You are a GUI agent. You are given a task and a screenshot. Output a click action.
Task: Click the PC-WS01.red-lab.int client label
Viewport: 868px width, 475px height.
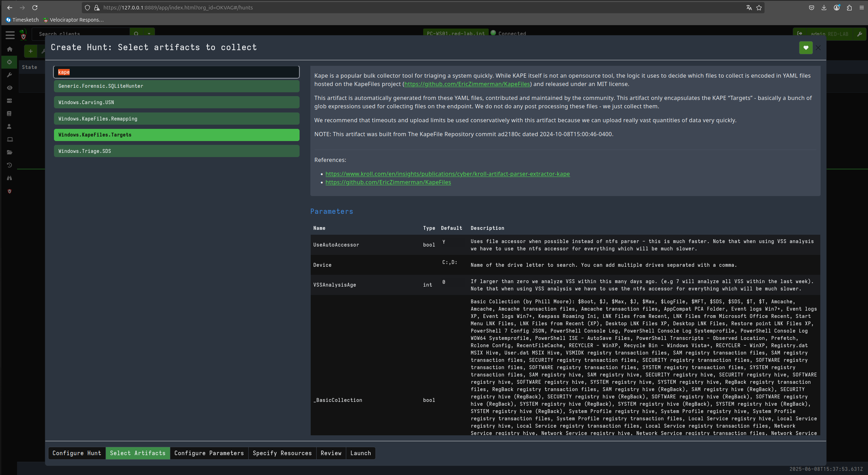456,34
